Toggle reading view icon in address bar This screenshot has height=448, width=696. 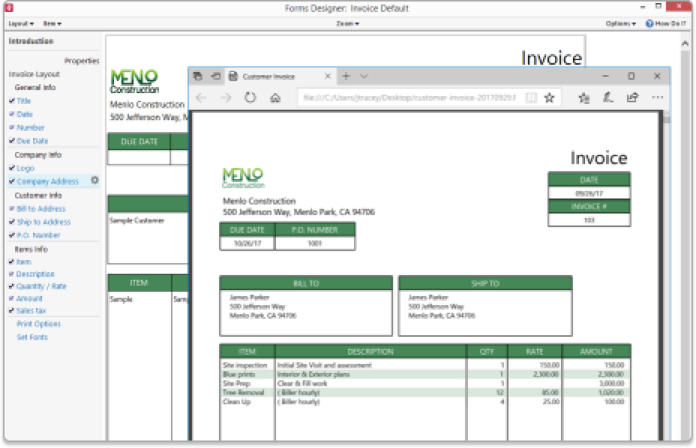coord(531,98)
